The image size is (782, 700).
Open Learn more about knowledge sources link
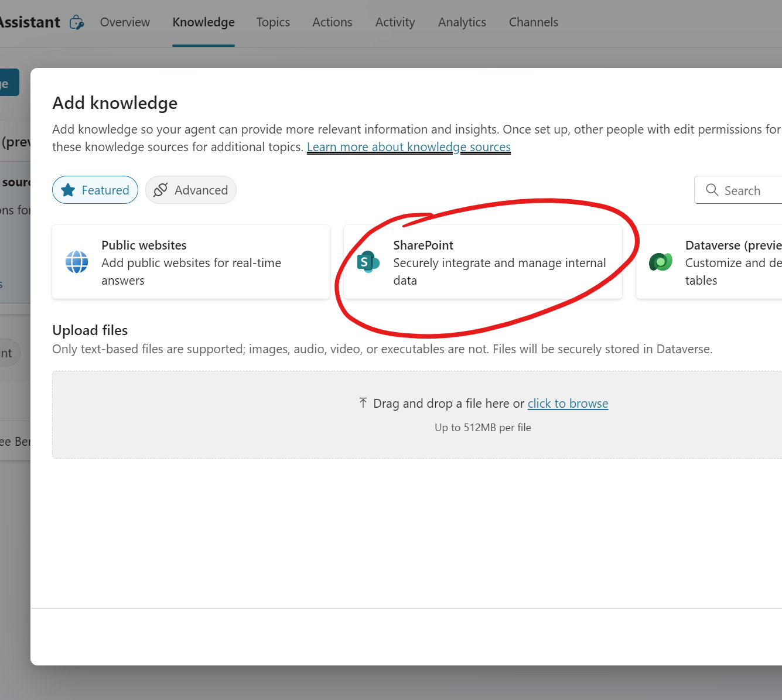[x=409, y=147]
